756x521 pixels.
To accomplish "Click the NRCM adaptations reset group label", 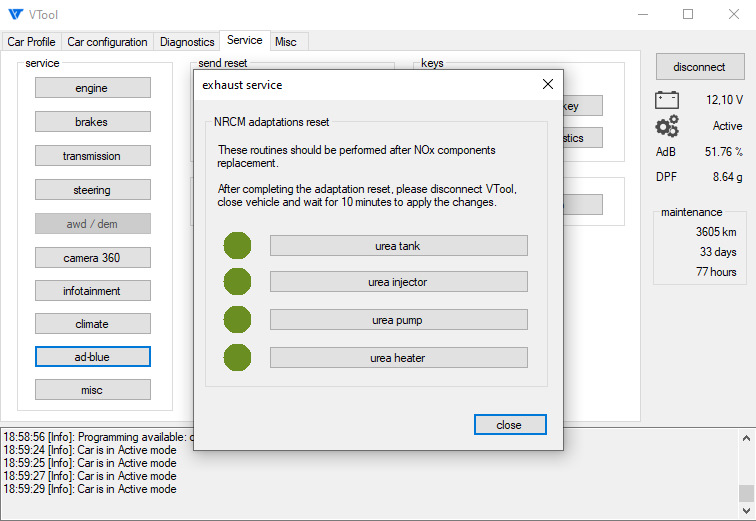I will (x=271, y=122).
